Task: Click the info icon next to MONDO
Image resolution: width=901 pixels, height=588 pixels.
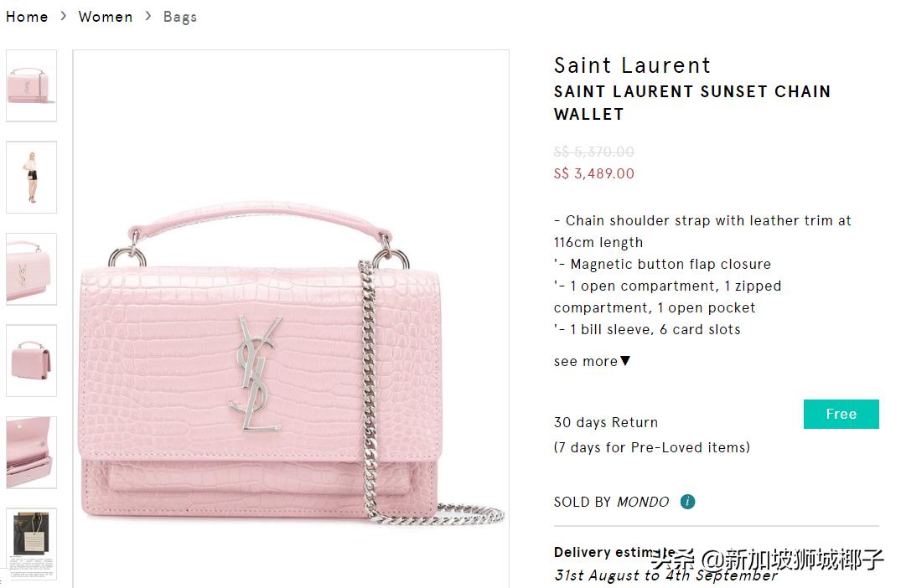Action: click(x=687, y=502)
